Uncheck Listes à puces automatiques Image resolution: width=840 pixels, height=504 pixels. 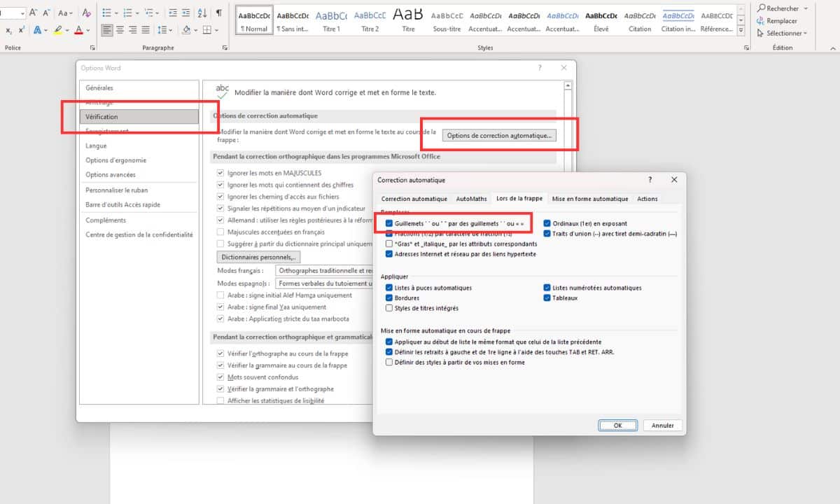coord(389,288)
